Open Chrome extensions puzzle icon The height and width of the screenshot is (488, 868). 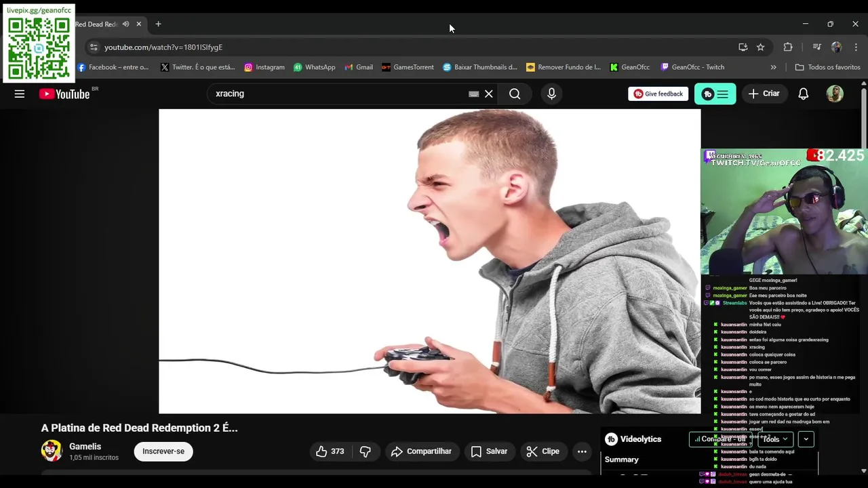[787, 47]
